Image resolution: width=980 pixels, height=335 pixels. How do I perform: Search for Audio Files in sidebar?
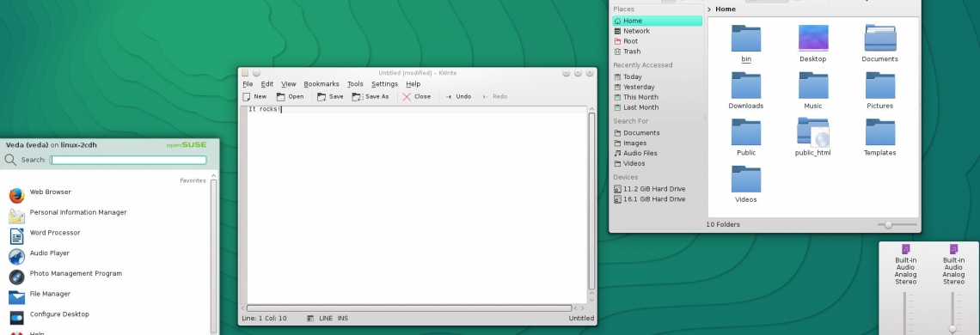pos(657,153)
